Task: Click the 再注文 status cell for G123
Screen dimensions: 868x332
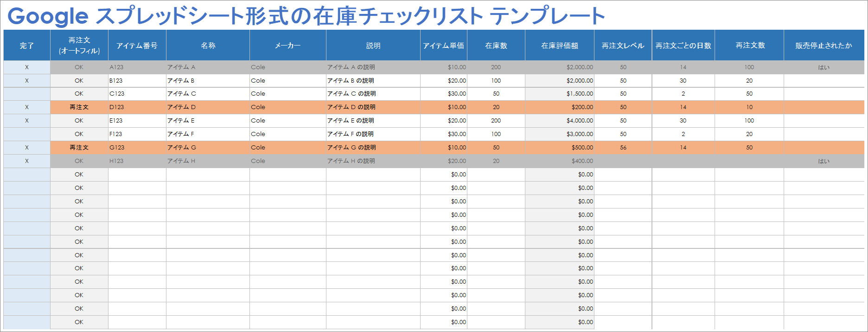Action: tap(79, 148)
